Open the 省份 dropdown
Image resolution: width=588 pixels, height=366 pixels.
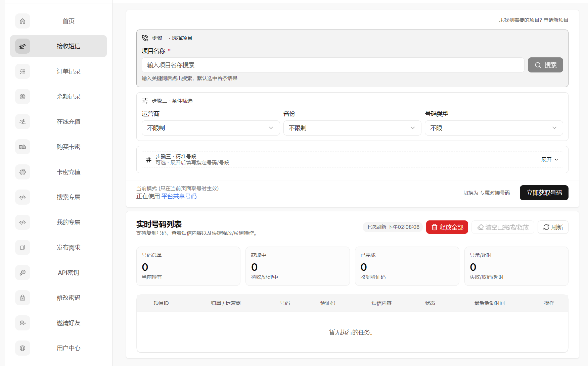(352, 128)
